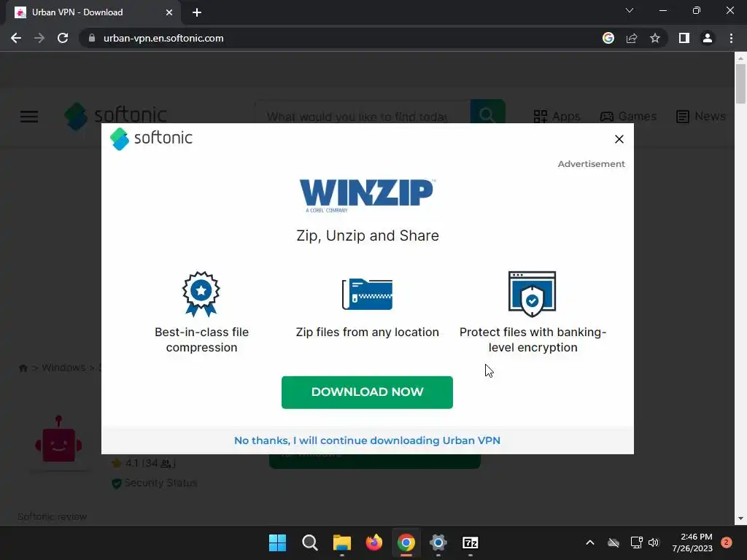Click 'Zip files from any location' text
Viewport: 747px width, 560px height.
[368, 332]
